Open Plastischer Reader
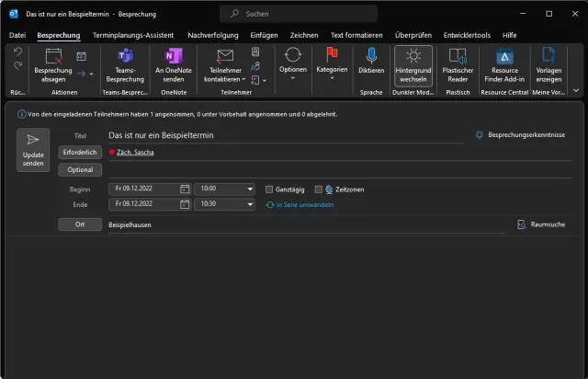The image size is (588, 379). (x=457, y=57)
